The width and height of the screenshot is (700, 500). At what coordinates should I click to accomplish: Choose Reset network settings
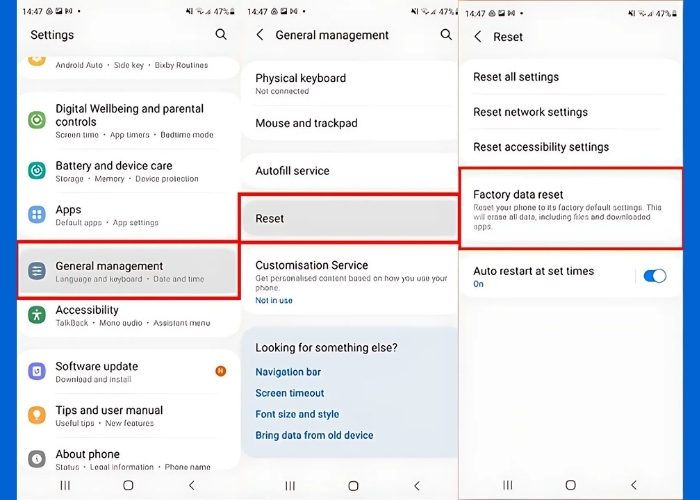[x=531, y=112]
